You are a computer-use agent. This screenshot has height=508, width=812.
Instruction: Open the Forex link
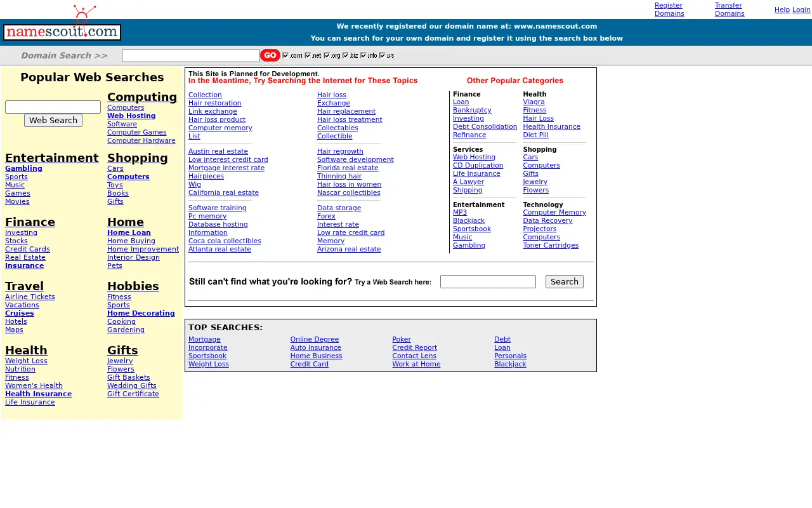326,216
